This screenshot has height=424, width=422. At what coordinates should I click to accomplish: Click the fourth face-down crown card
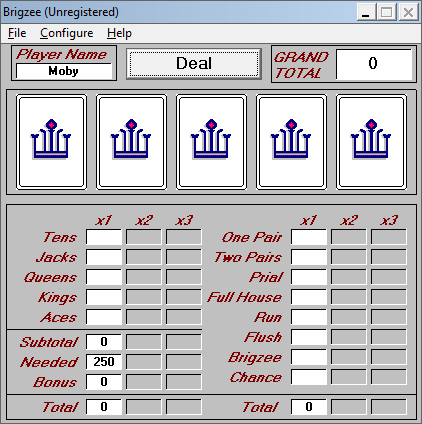pos(291,142)
